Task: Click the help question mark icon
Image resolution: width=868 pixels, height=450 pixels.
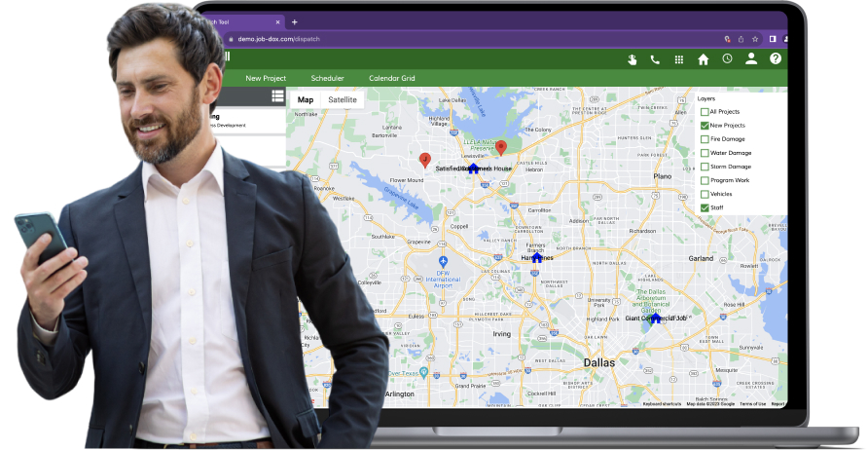Action: click(776, 59)
